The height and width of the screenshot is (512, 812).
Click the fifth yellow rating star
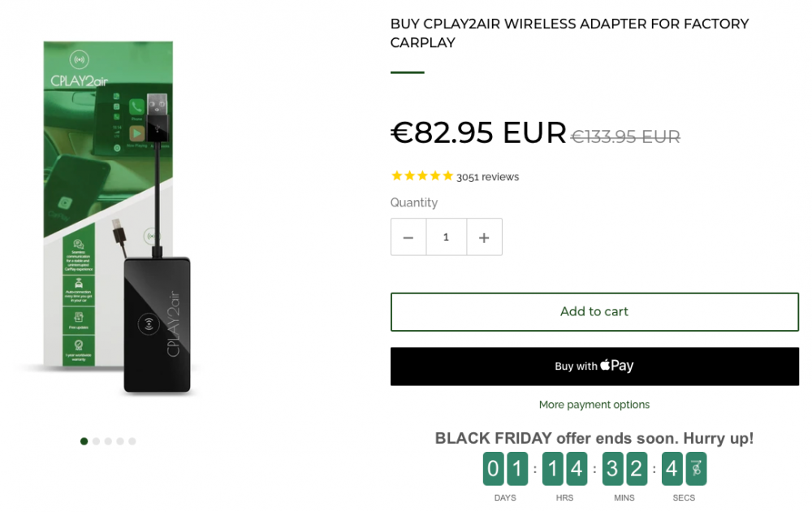pos(447,176)
